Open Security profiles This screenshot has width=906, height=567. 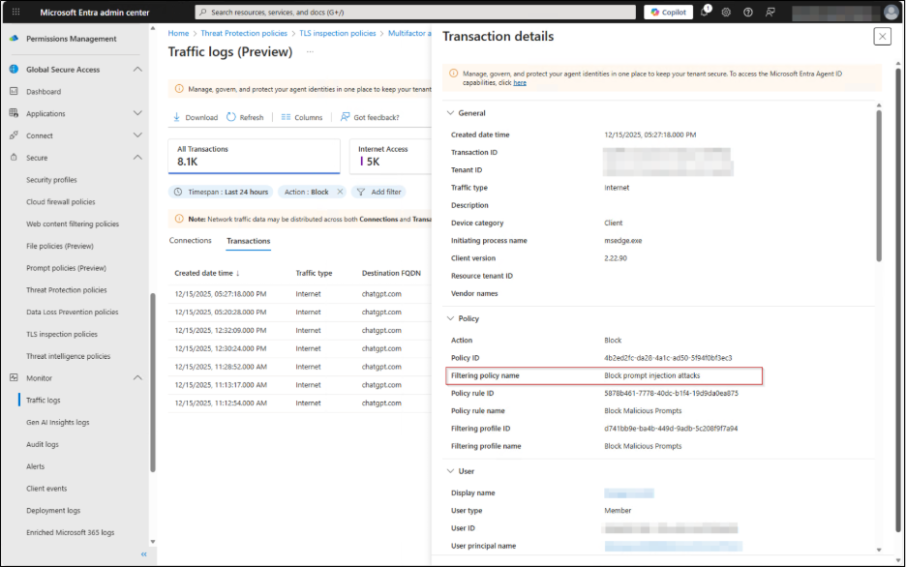[x=51, y=180]
